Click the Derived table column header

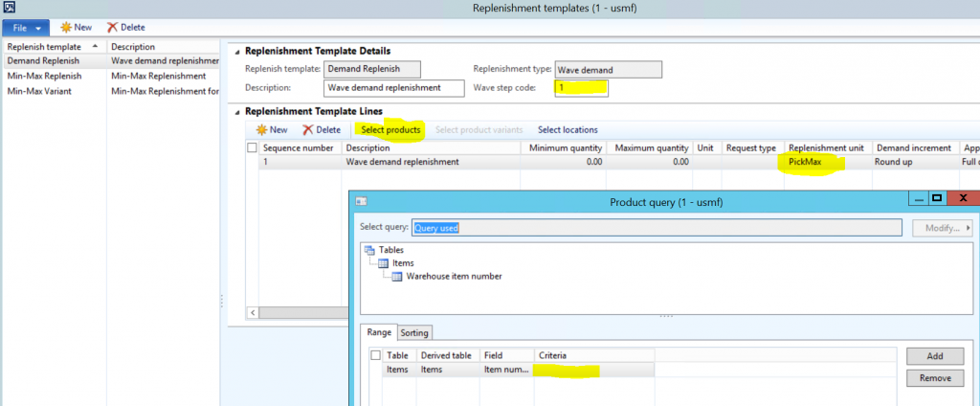coord(448,355)
